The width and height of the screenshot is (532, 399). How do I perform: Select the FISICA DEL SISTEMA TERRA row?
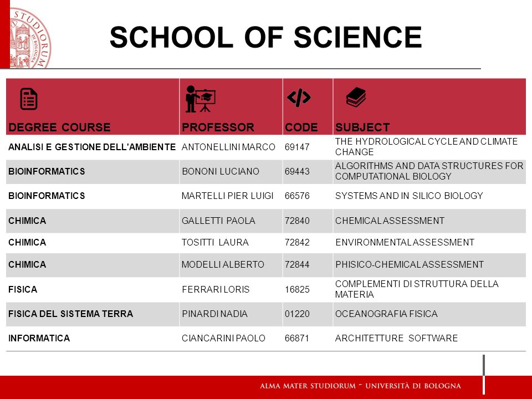point(266,314)
